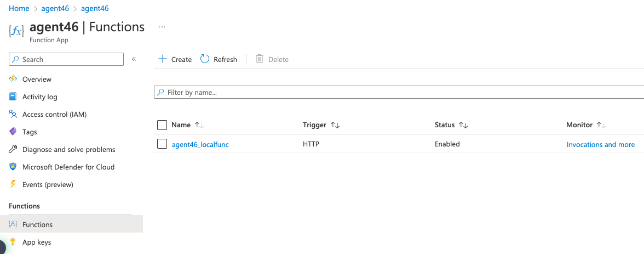Click the first agent46 breadcrumb link
644x254 pixels.
(x=55, y=8)
